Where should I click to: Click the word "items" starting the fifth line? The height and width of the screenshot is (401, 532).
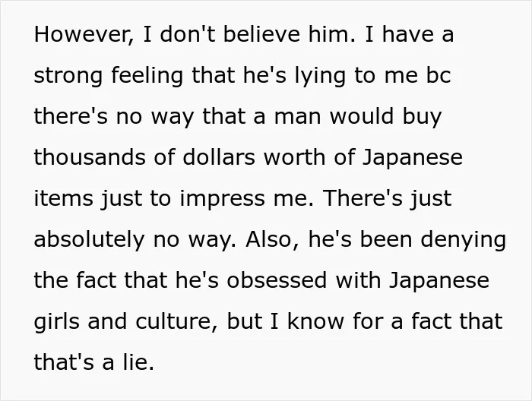pos(63,198)
